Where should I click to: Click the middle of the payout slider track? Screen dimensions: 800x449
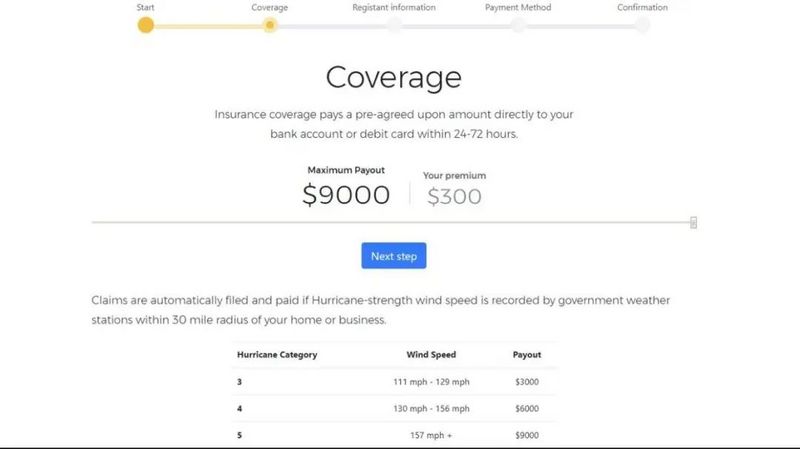point(394,222)
